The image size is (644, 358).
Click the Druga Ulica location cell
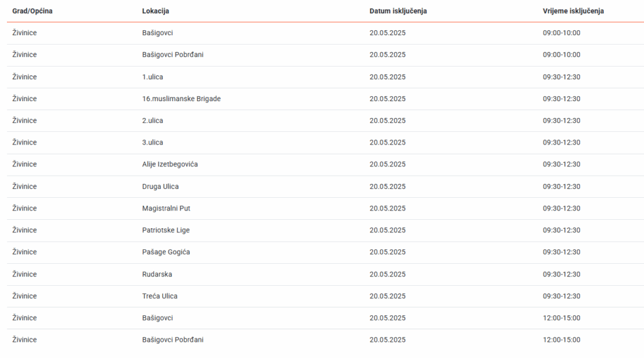click(x=160, y=187)
